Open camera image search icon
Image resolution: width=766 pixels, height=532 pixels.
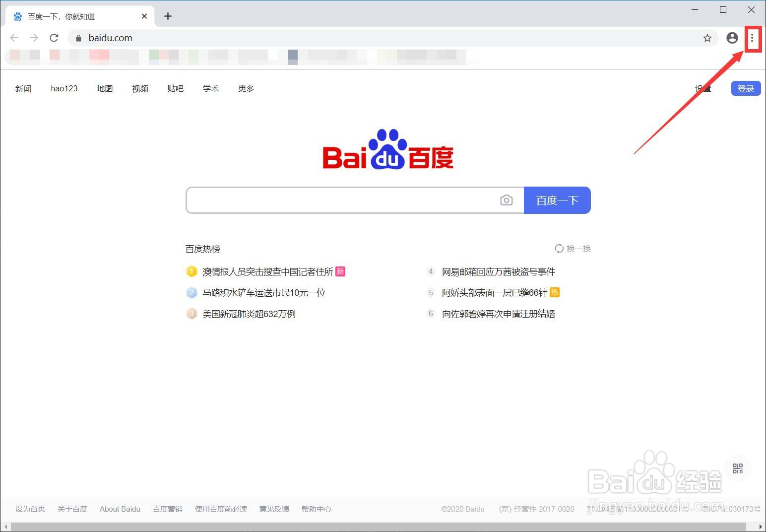[506, 200]
